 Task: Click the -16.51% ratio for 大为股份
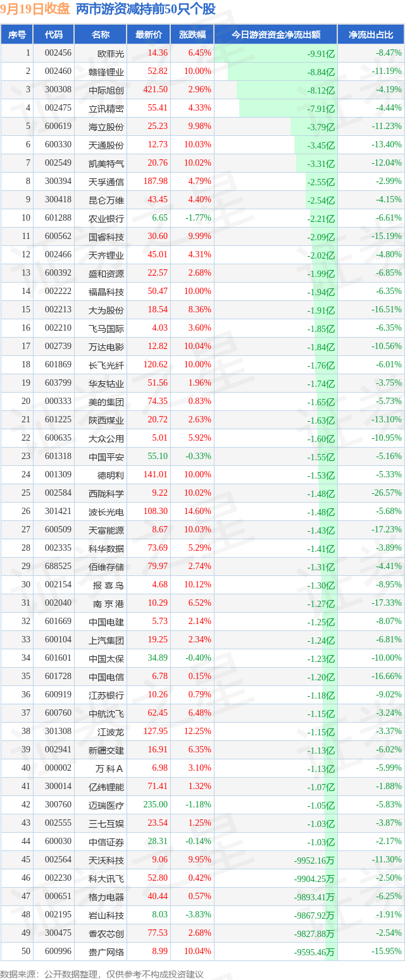(x=387, y=310)
